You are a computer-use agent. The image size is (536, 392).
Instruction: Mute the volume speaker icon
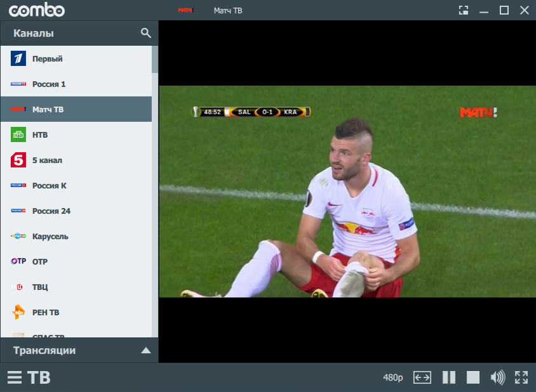[497, 377]
